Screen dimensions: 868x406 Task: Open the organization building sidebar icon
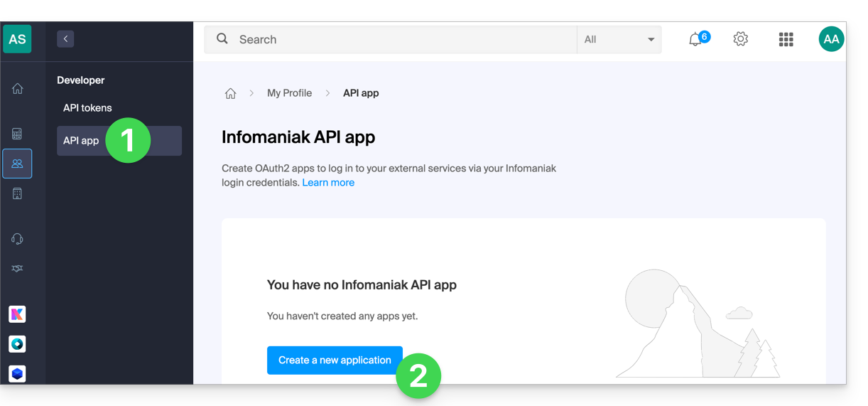[17, 193]
